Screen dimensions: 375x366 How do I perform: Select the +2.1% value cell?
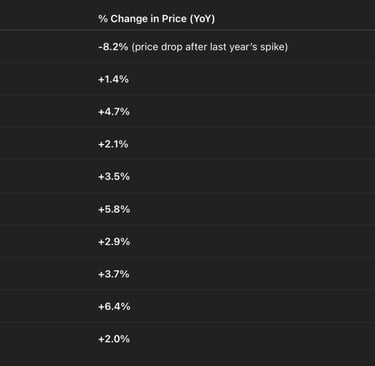[113, 144]
